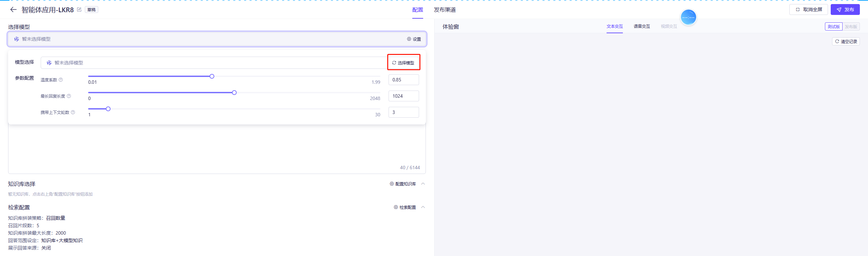
Task: Show help for 携带上下文轮数
Action: tap(73, 112)
